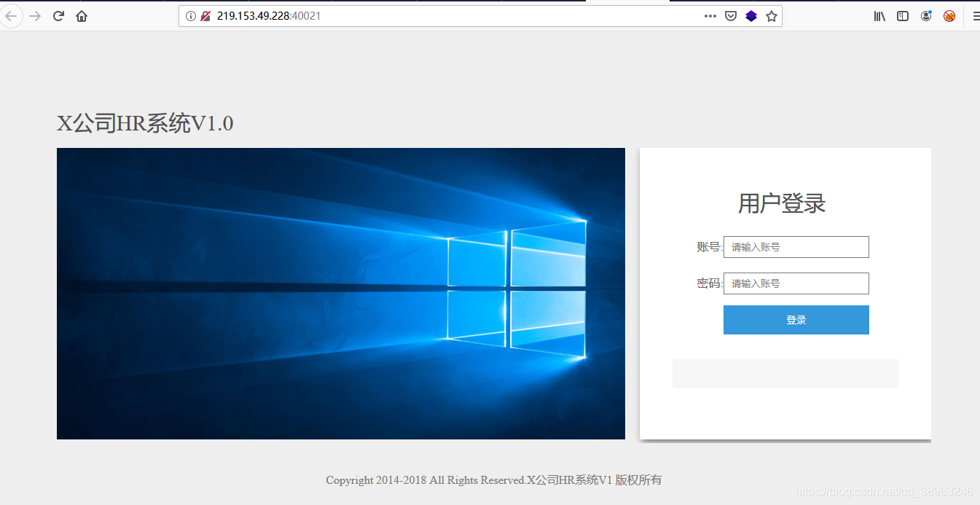
Task: Submit login with 登录 button
Action: click(796, 320)
